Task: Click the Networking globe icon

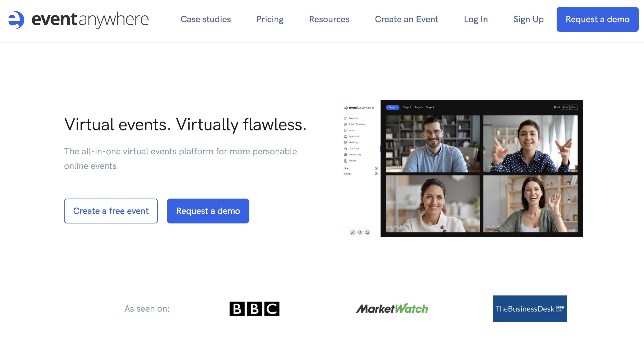Action: pyautogui.click(x=346, y=155)
